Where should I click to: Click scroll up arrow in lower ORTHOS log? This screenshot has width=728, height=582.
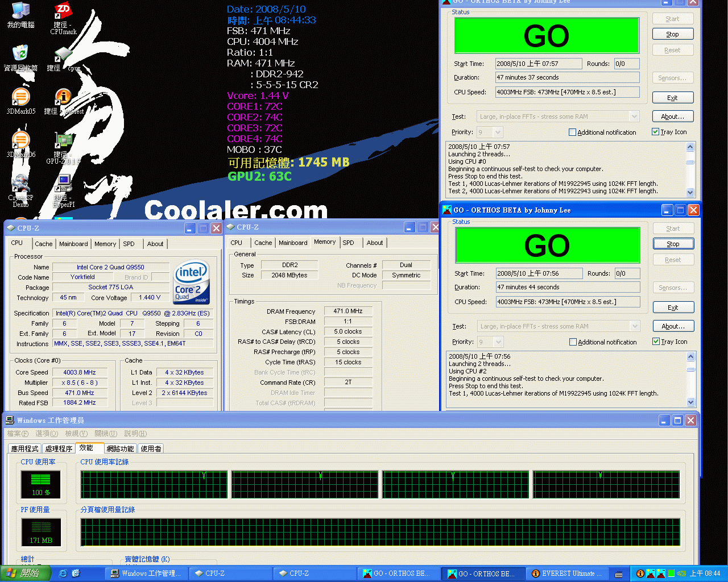pyautogui.click(x=691, y=357)
